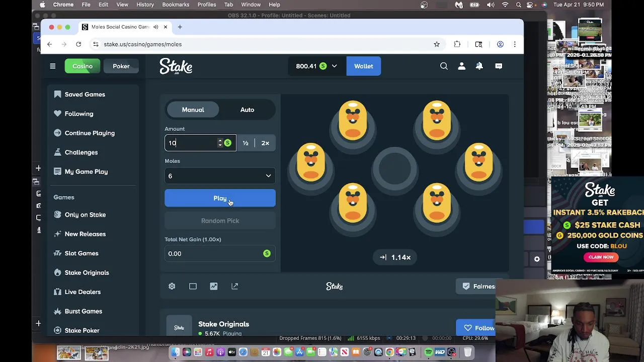This screenshot has width=644, height=362.
Task: Reload the page in Chrome
Action: pyautogui.click(x=78, y=44)
